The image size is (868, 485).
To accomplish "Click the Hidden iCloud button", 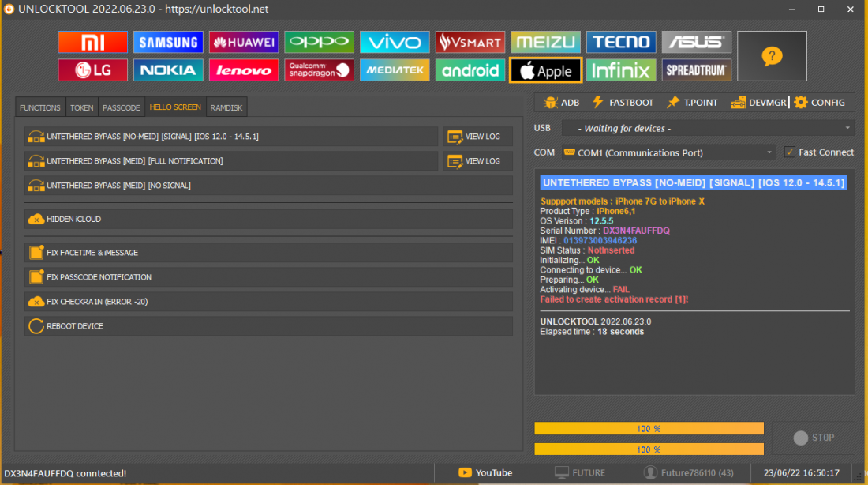I will pos(268,219).
